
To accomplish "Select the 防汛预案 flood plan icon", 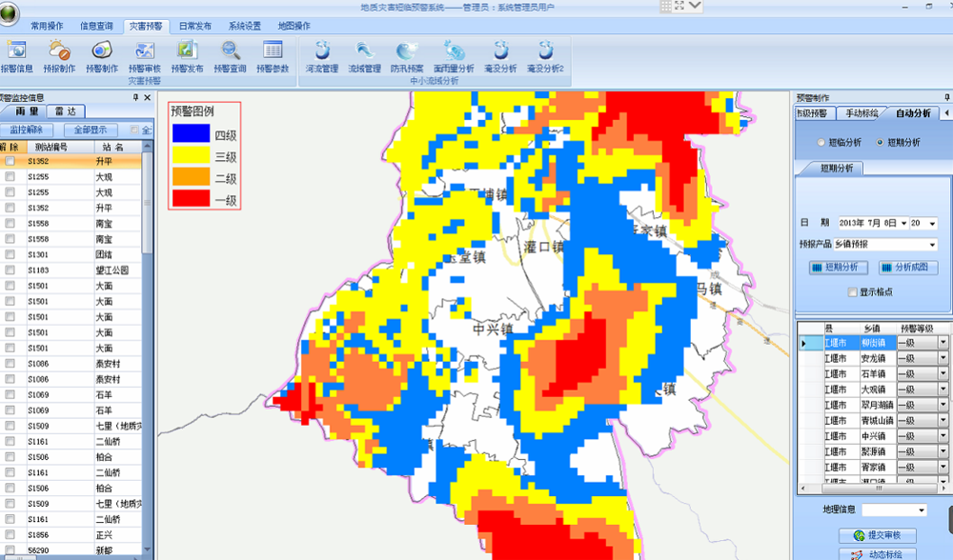I will point(407,55).
